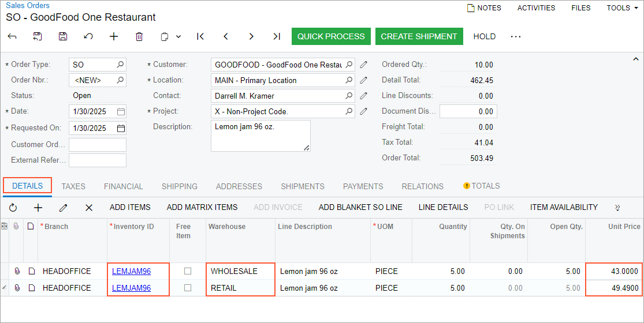Switch to the Taxes tab
The image size is (644, 323).
73,186
